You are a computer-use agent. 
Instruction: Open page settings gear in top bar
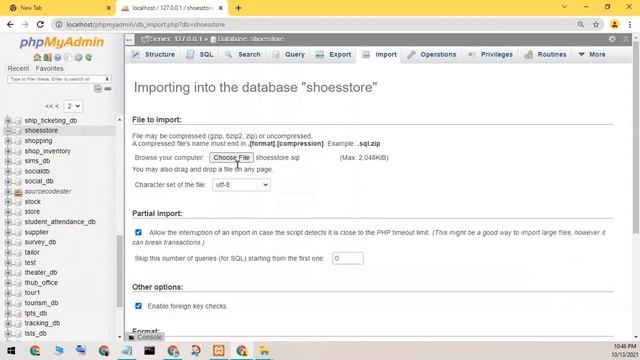pos(612,39)
